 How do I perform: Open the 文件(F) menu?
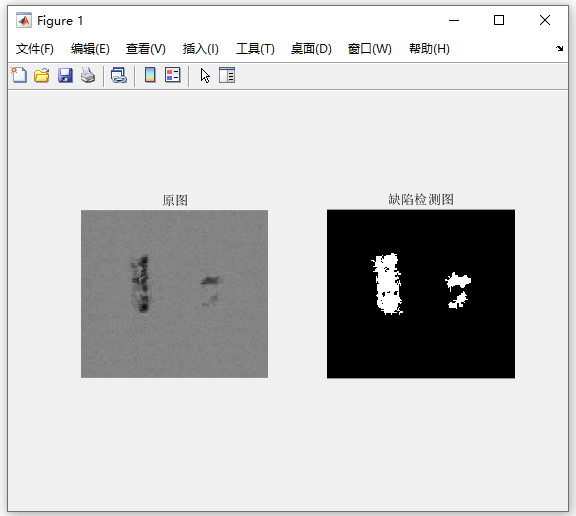[35, 49]
